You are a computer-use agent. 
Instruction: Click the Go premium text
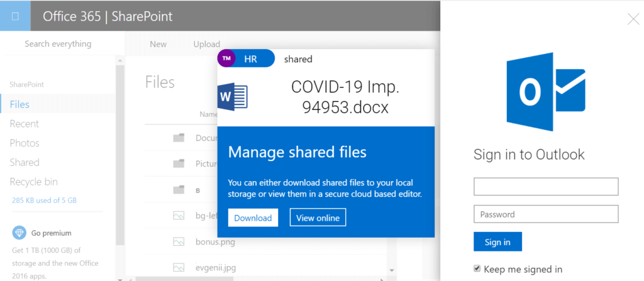52,233
